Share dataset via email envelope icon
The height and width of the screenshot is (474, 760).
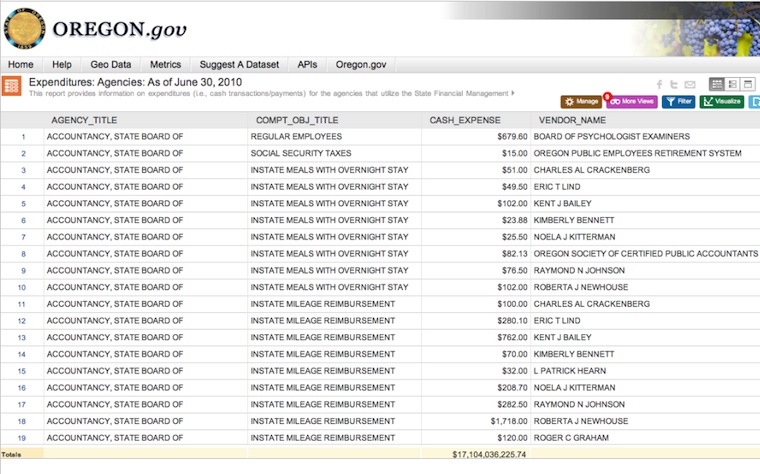point(690,85)
